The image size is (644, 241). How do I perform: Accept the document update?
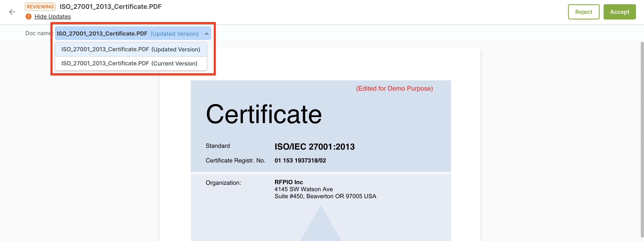[x=619, y=12]
